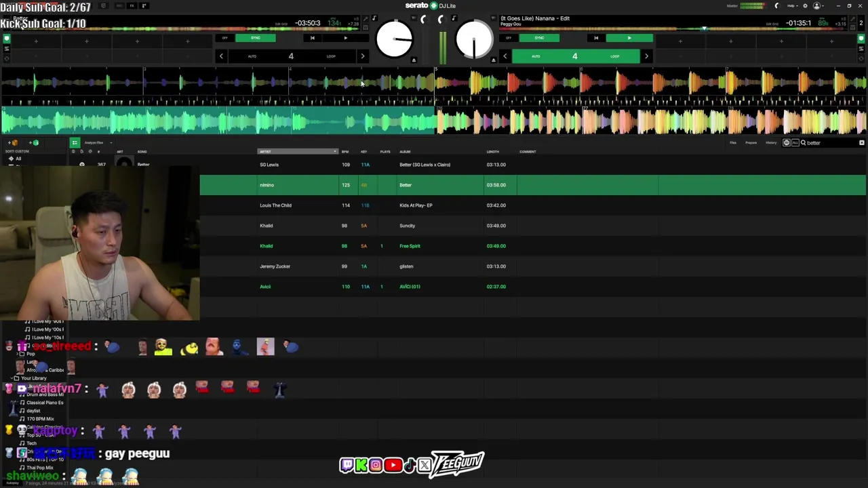Toggle headphone cue for right deck

(441, 20)
